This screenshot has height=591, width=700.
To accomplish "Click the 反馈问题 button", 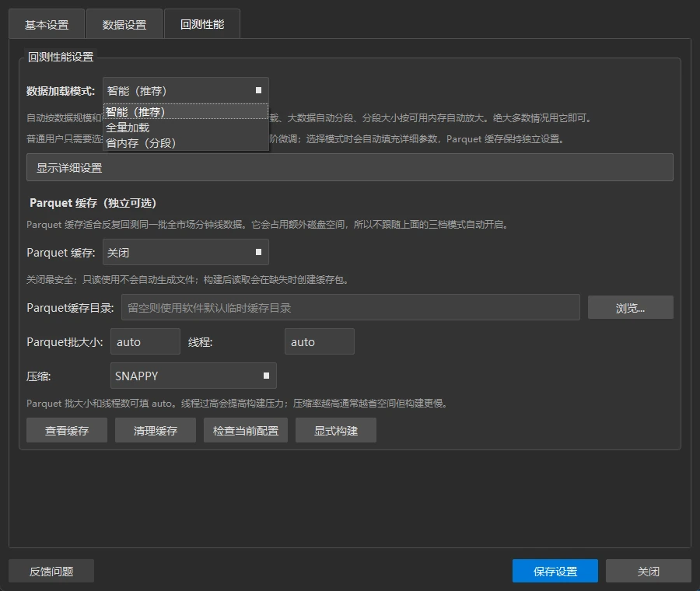I will [51, 571].
